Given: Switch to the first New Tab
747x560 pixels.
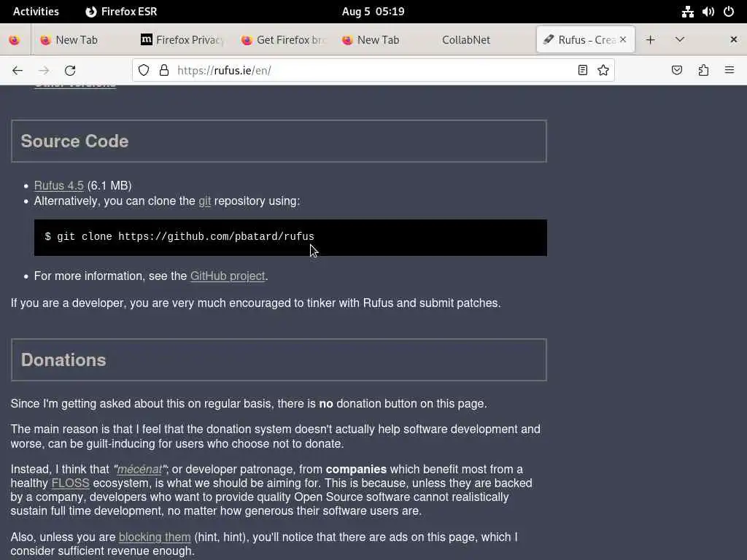Looking at the screenshot, I should pyautogui.click(x=82, y=40).
